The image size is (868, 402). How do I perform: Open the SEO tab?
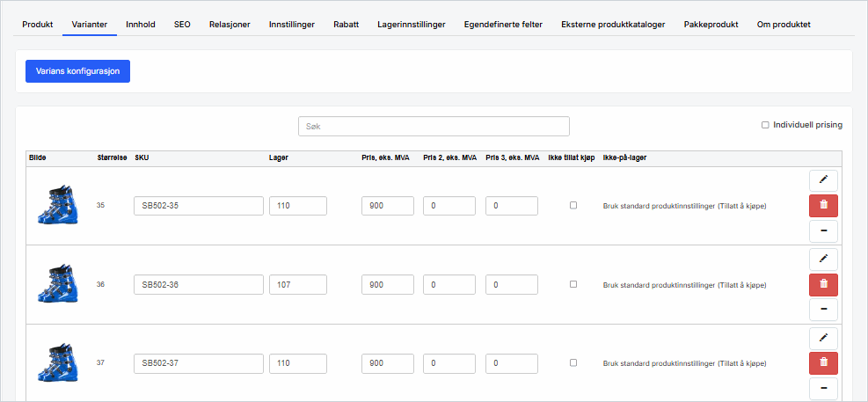tap(182, 25)
